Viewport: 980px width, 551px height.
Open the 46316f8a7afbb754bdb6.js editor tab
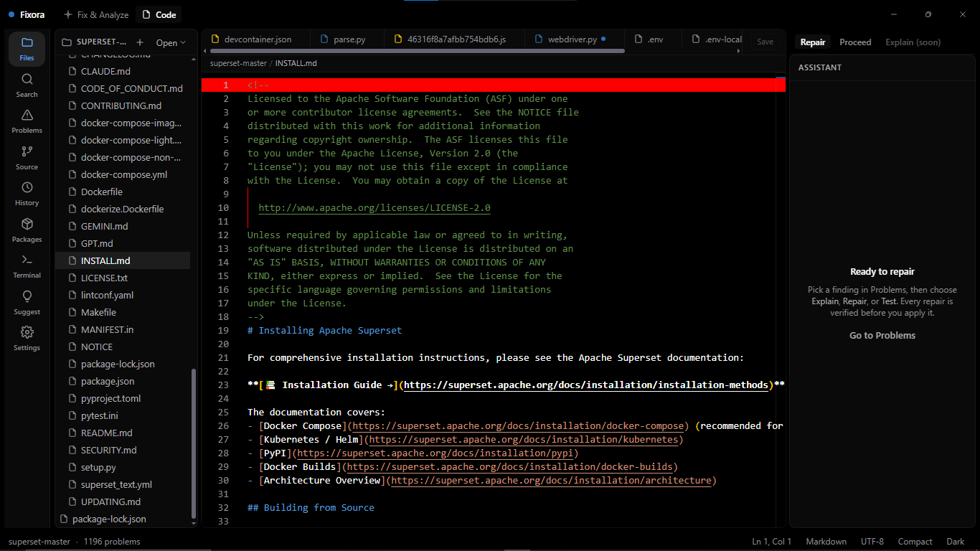click(455, 39)
